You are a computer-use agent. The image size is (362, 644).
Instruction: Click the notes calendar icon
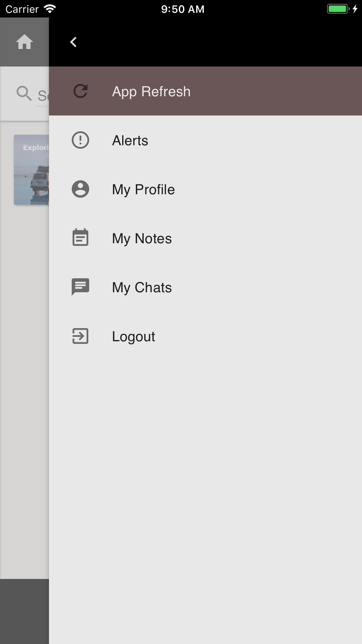coord(80,238)
